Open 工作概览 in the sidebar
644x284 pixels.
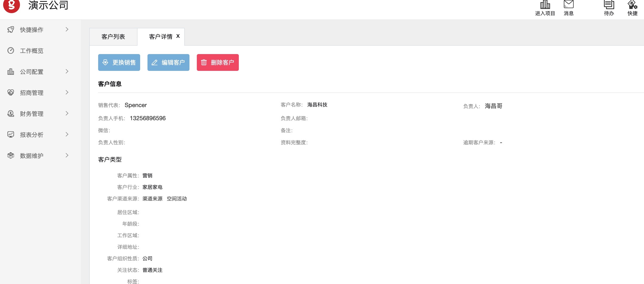pyautogui.click(x=32, y=51)
